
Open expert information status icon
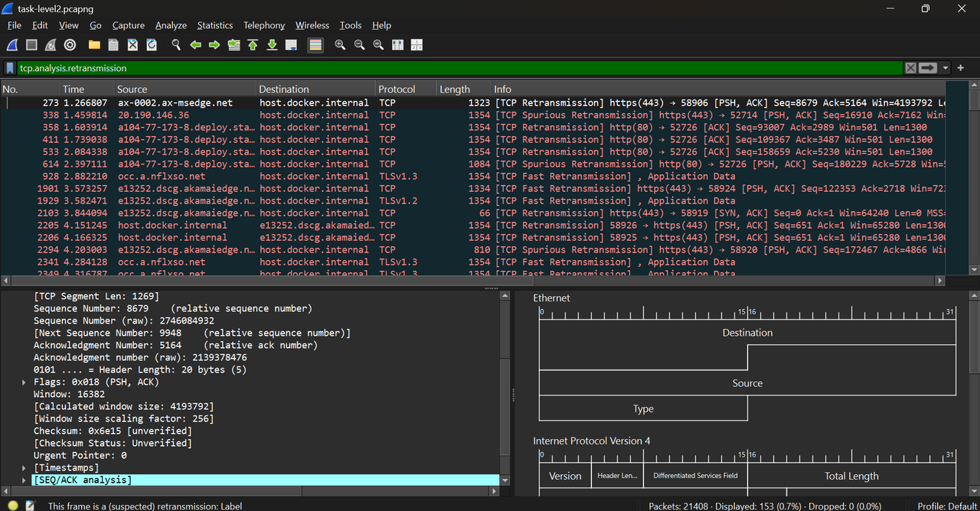[x=12, y=506]
